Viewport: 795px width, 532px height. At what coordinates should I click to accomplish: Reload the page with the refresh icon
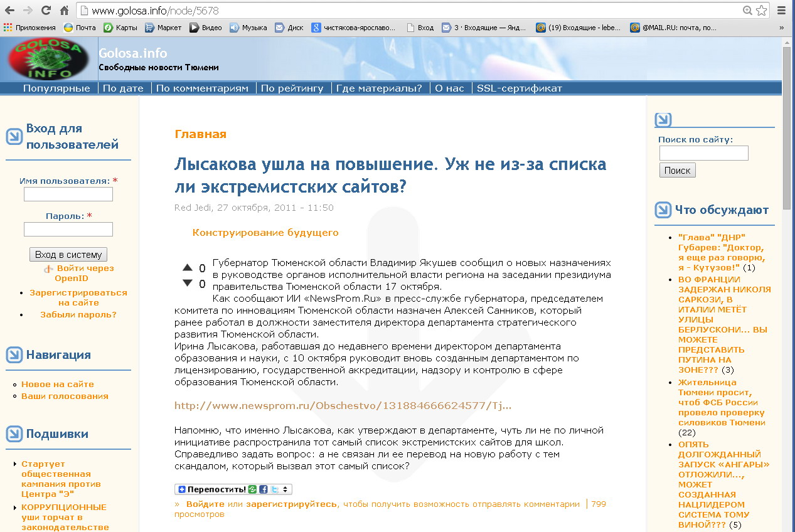[x=46, y=11]
